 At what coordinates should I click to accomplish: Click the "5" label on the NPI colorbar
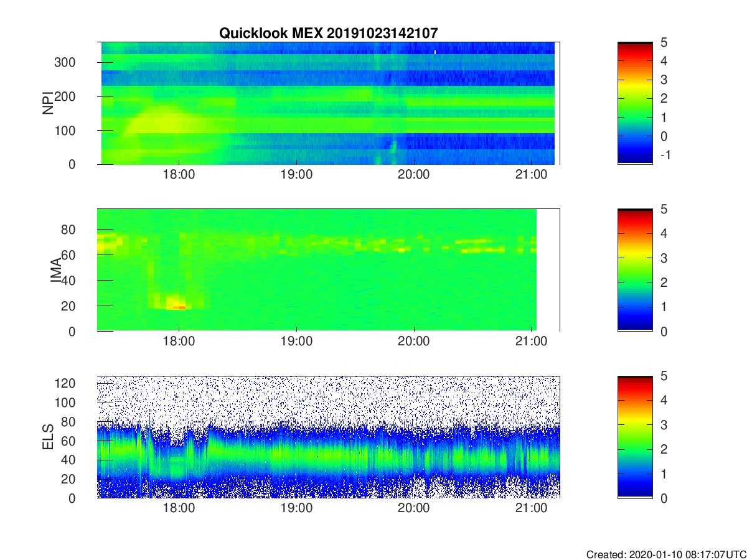[664, 42]
